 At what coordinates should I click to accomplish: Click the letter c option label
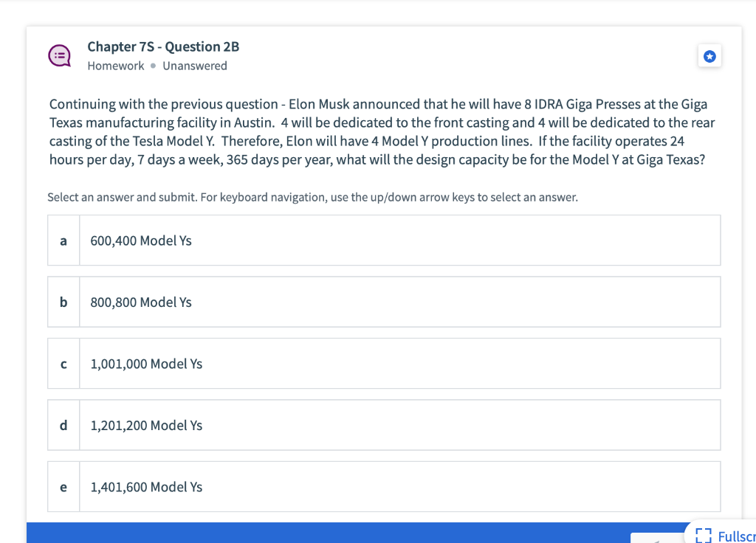(x=63, y=364)
